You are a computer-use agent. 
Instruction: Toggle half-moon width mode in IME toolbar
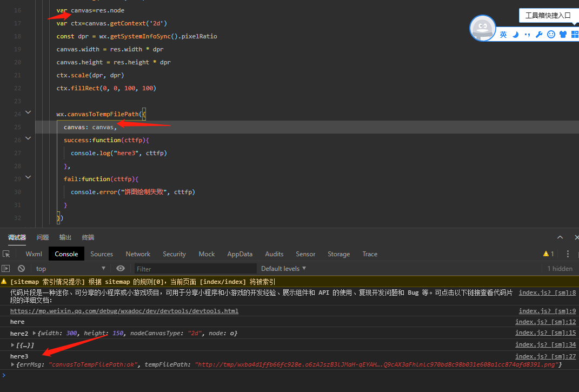click(516, 35)
